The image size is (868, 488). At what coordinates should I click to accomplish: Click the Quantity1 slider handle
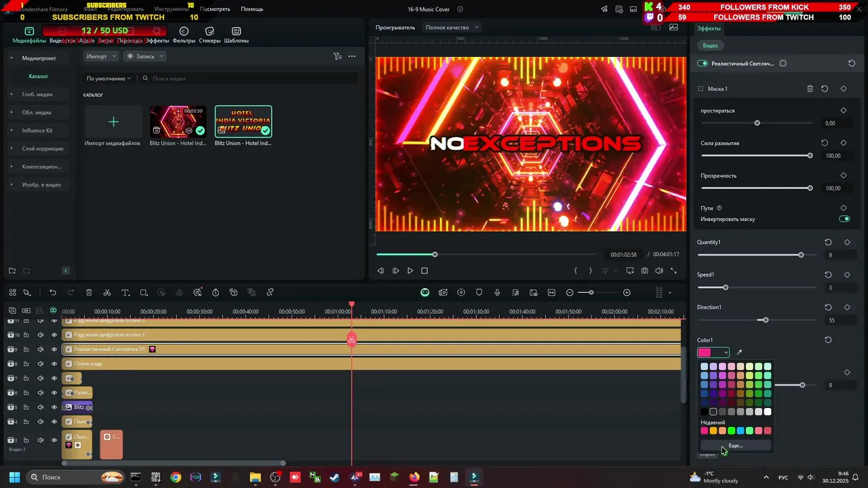pos(801,255)
